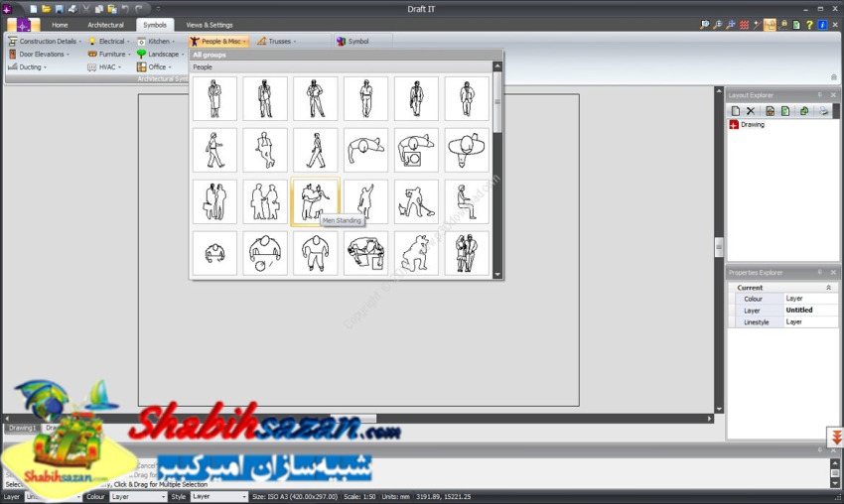
Task: Click the New document icon in quick access toolbar
Action: click(x=34, y=9)
